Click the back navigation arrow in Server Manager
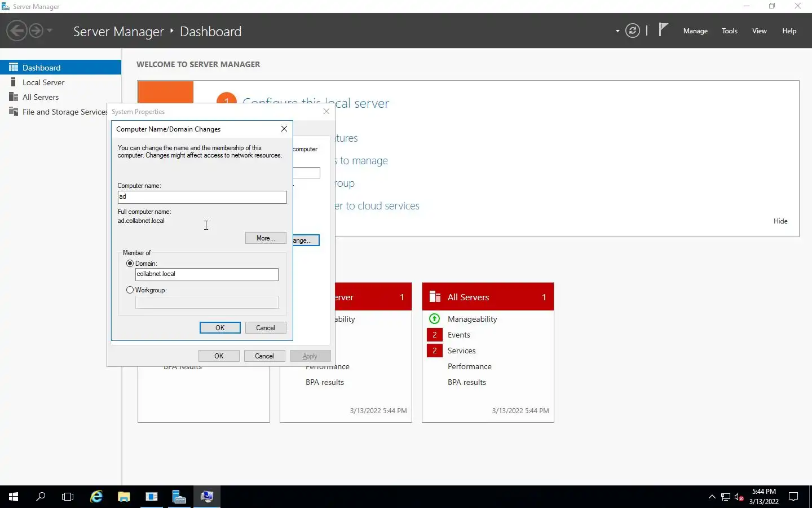The image size is (812, 508). [17, 30]
